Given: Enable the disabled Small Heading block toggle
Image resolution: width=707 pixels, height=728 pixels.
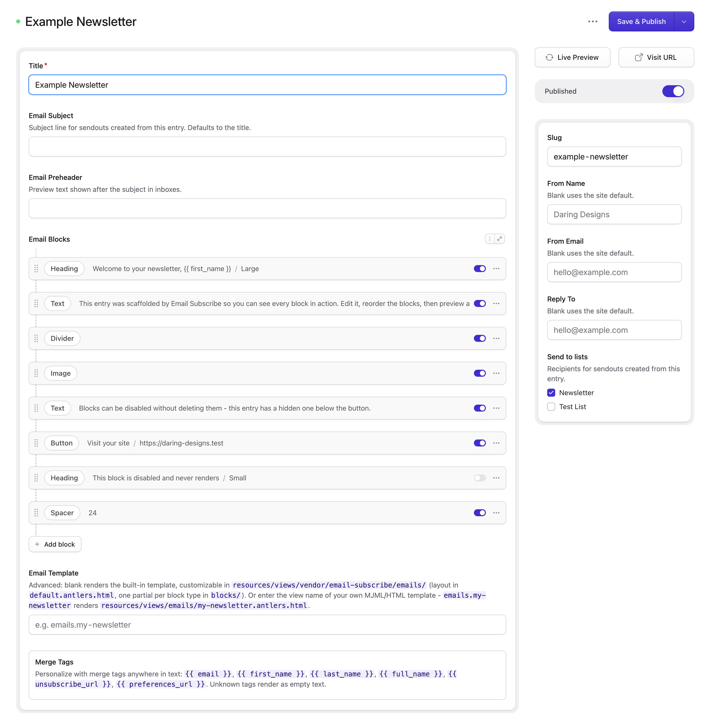Looking at the screenshot, I should pyautogui.click(x=479, y=478).
